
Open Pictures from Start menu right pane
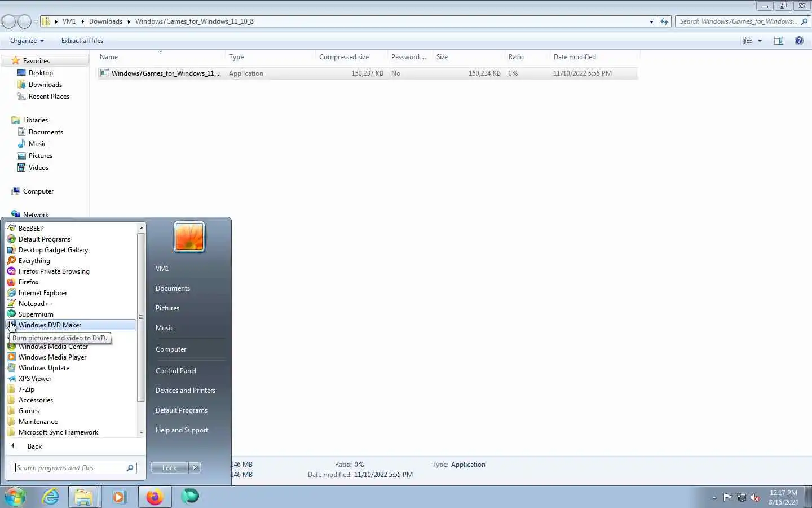167,308
